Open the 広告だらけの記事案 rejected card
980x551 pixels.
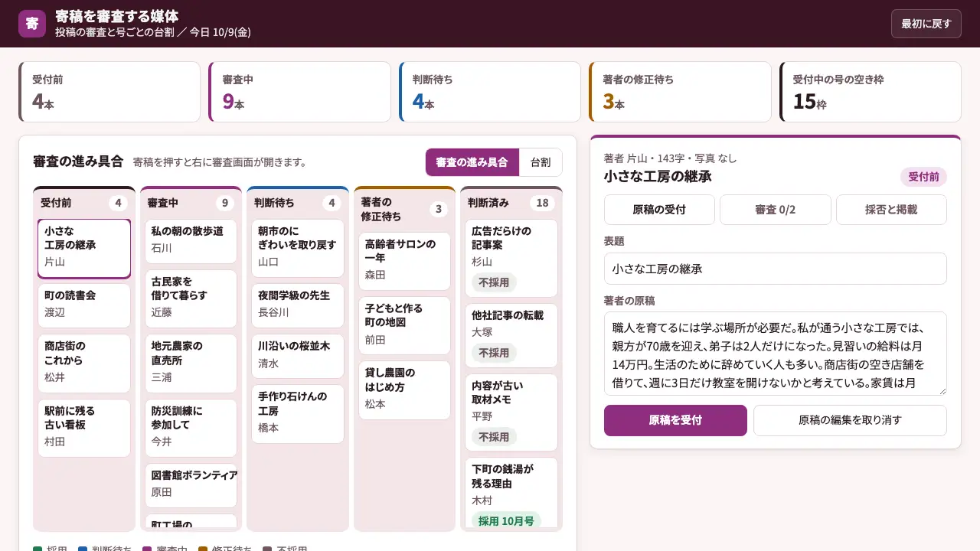[x=511, y=258]
